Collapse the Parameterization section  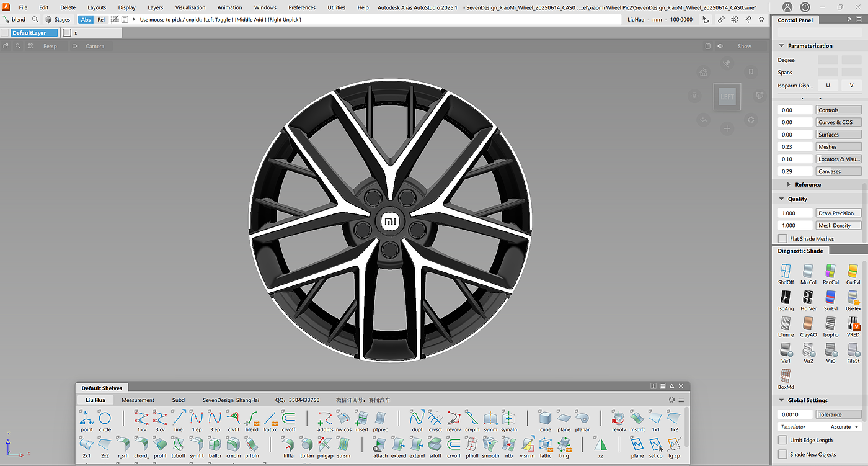tap(782, 46)
